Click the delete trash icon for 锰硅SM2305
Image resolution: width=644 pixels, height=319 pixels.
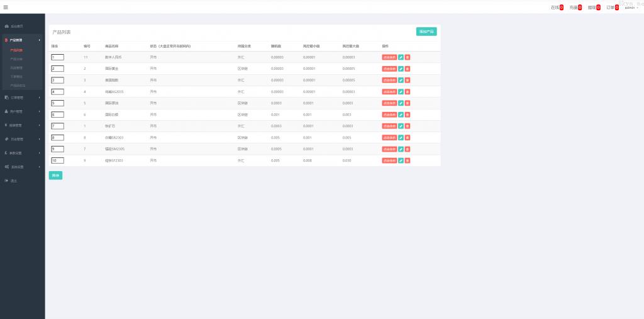pos(408,149)
